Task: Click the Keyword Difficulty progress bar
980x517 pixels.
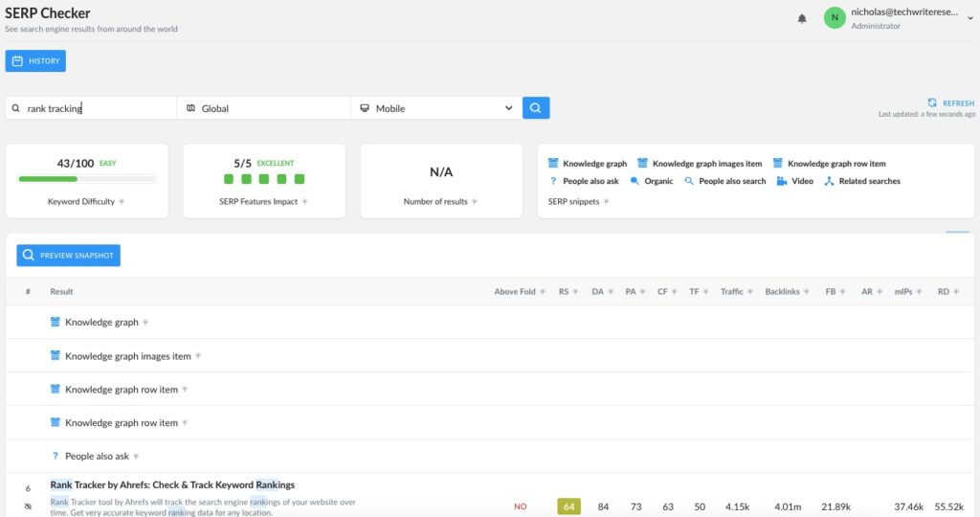Action: tap(87, 179)
